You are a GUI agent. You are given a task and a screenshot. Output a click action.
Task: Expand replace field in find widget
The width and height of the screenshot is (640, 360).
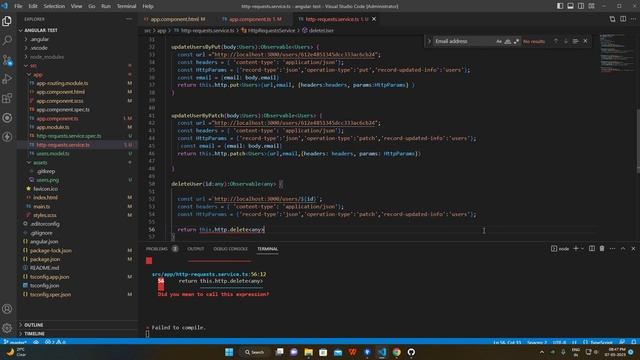429,41
